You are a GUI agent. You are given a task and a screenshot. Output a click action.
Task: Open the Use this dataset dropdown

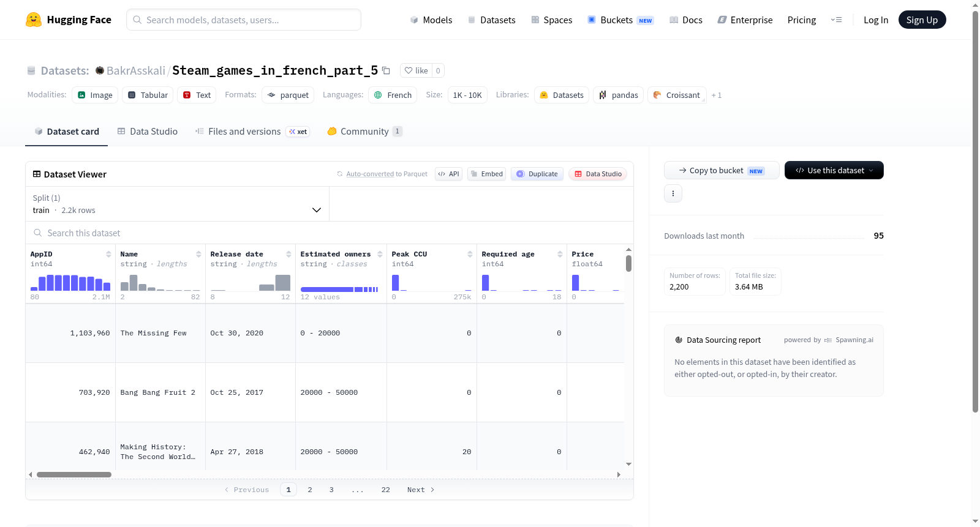pyautogui.click(x=834, y=170)
